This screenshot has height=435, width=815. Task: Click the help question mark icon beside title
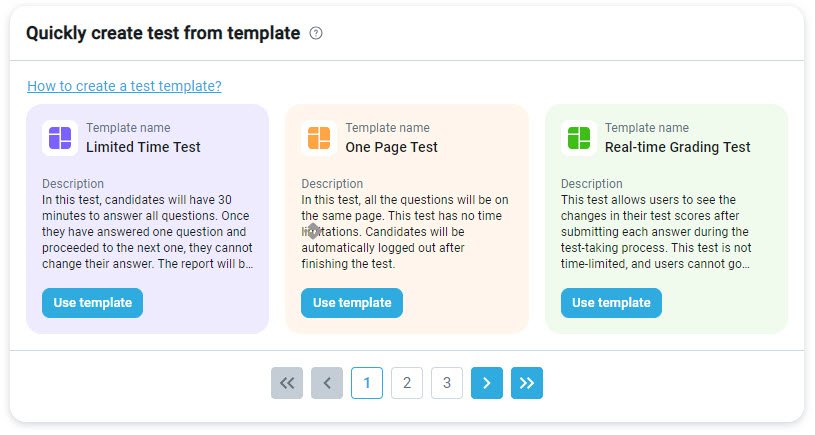coord(316,33)
